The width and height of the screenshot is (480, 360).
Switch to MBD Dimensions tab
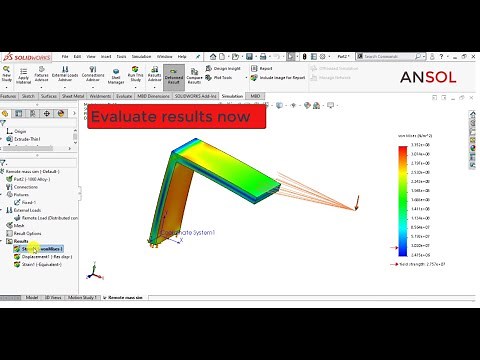(x=153, y=96)
